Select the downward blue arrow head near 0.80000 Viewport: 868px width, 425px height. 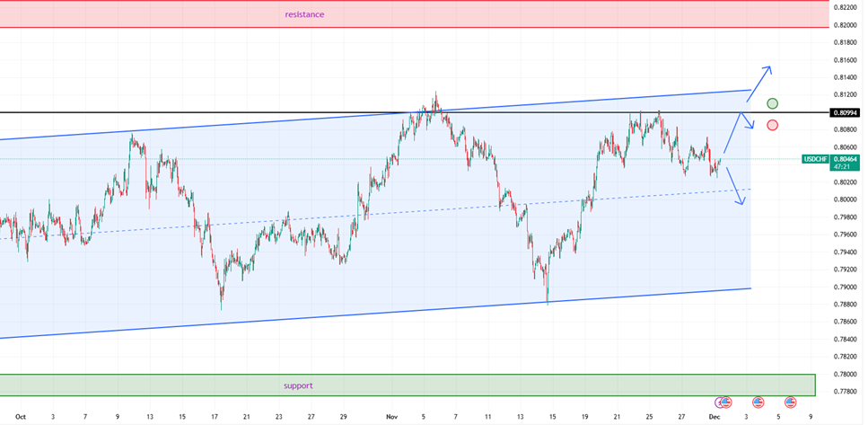(742, 202)
